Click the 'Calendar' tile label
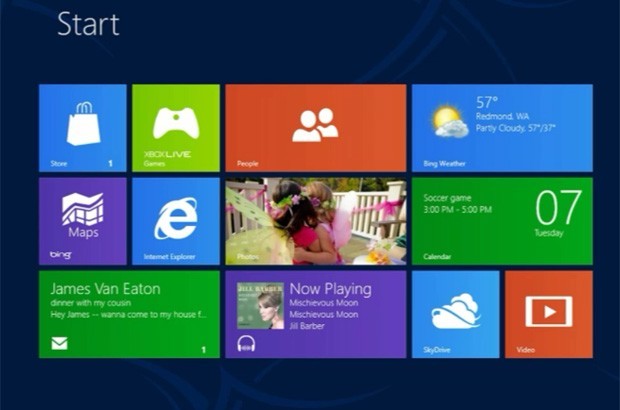Viewport: 620px width, 410px height. 437,257
